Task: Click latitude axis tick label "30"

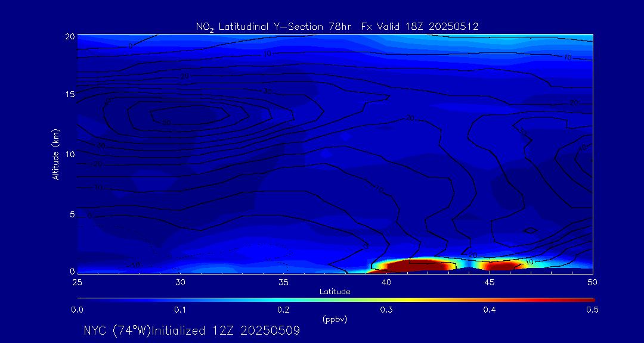Action: click(x=180, y=282)
